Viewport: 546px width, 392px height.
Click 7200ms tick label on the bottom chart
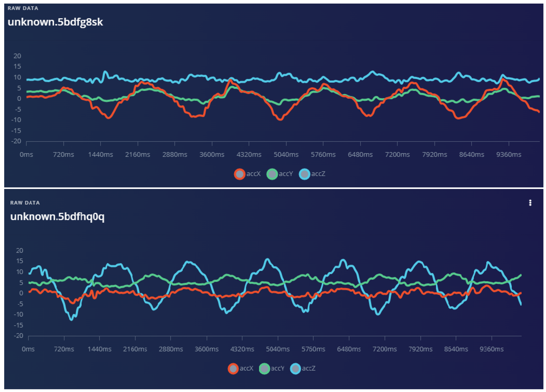coord(384,349)
